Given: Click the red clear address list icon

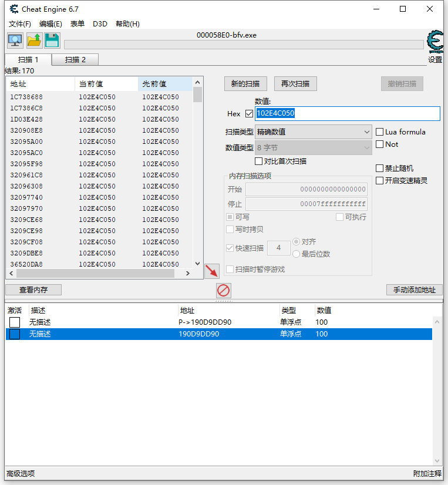Looking at the screenshot, I should pos(223,291).
